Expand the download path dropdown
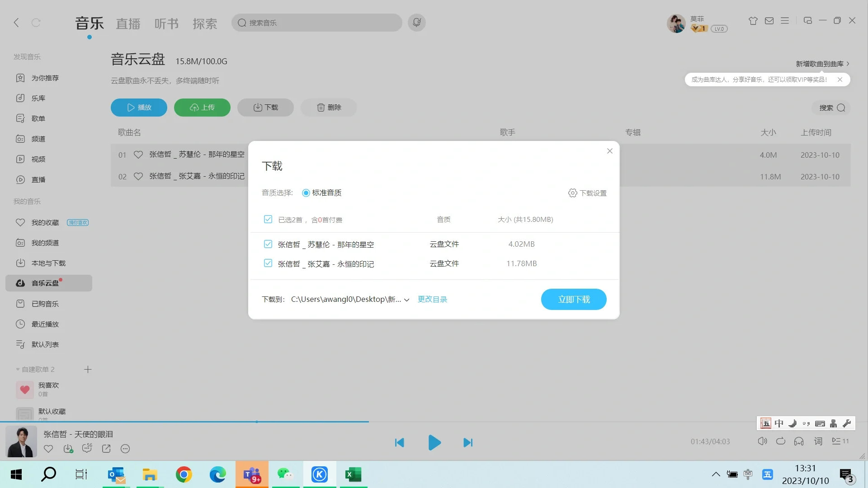 pyautogui.click(x=406, y=300)
